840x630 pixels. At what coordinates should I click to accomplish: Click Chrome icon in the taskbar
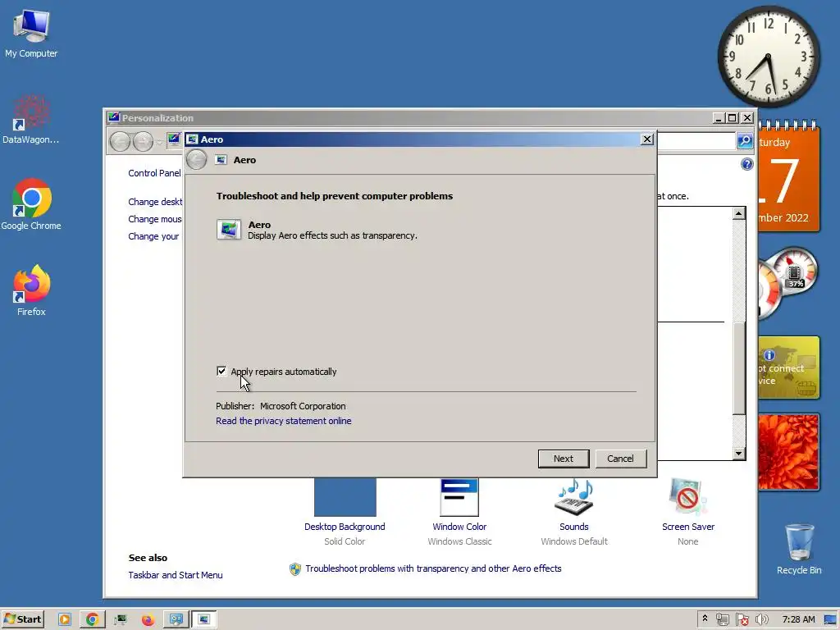tap(92, 620)
